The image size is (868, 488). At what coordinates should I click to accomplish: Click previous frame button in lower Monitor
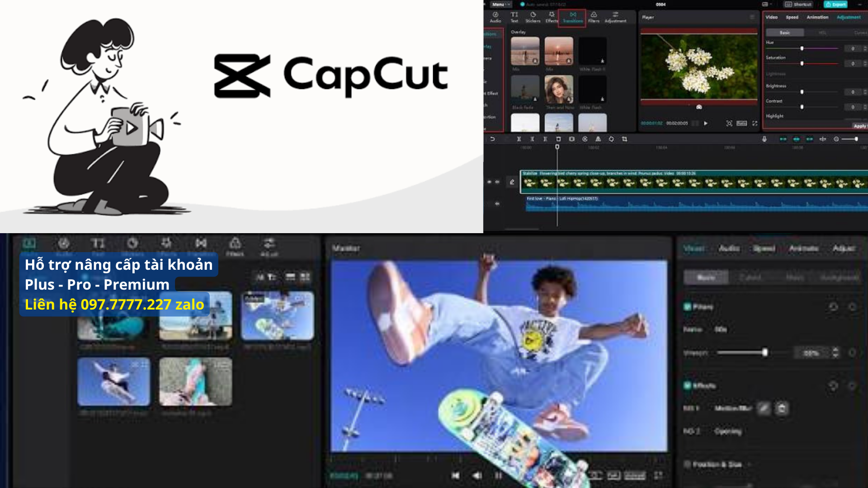click(476, 475)
